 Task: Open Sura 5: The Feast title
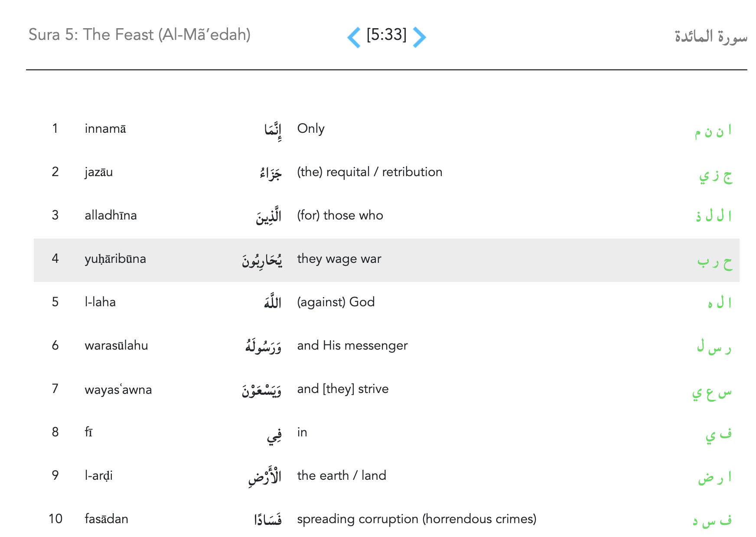pos(140,35)
